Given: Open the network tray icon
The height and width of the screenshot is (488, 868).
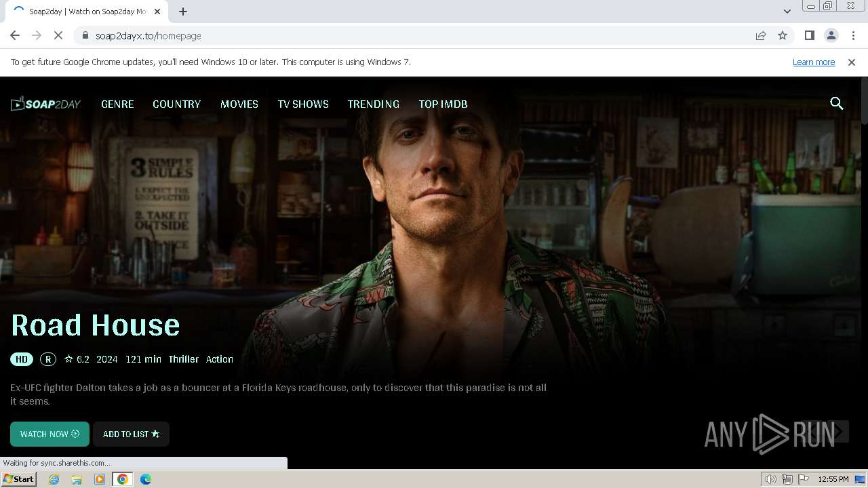Looking at the screenshot, I should (x=787, y=479).
